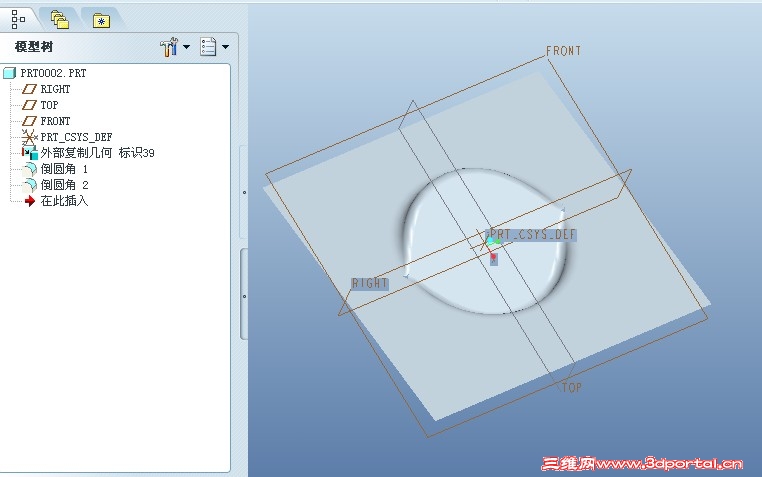Select 外部复制几何 标识39 feature

click(97, 153)
